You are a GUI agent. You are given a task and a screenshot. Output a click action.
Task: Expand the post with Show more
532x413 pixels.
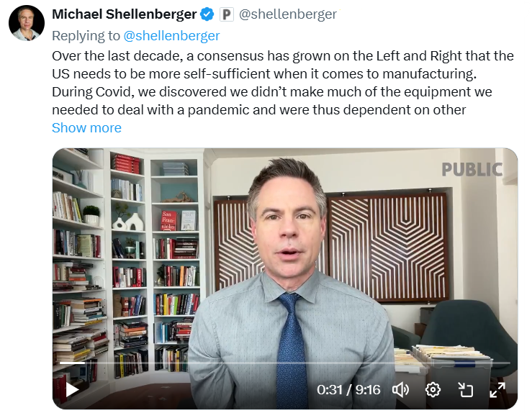[x=86, y=128]
